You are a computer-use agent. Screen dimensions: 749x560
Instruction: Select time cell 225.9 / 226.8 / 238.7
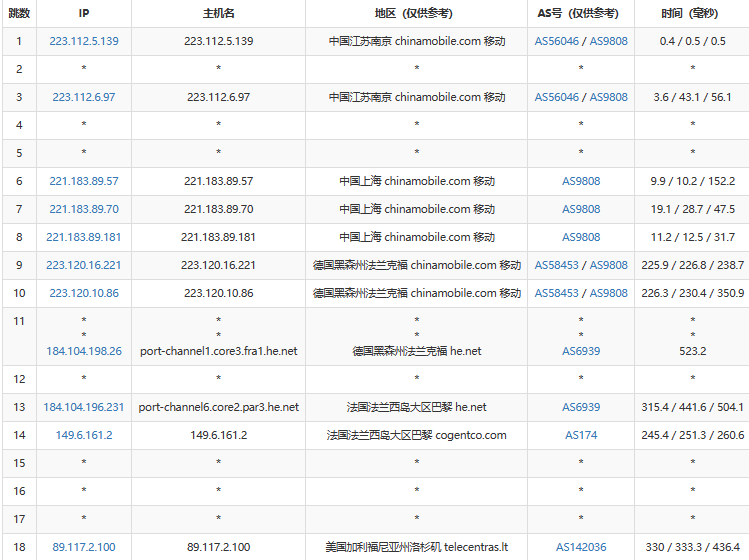(x=692, y=265)
